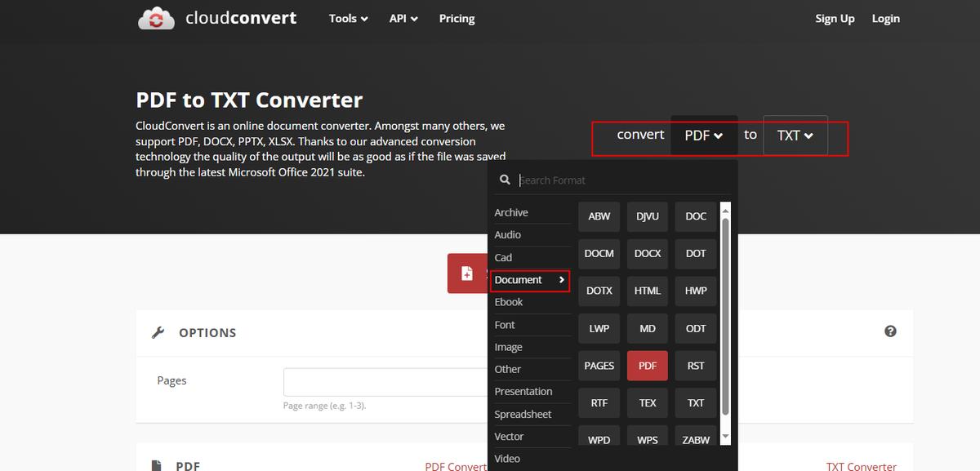Click the Sign Up link

coord(835,18)
